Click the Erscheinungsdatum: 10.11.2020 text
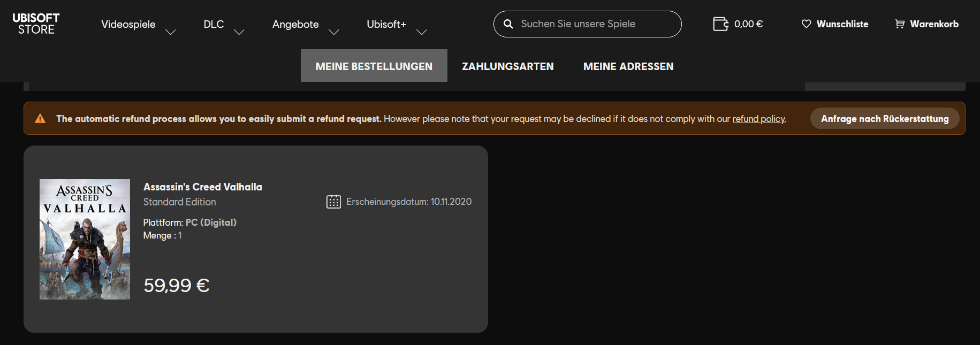Image resolution: width=980 pixels, height=345 pixels. [x=409, y=202]
